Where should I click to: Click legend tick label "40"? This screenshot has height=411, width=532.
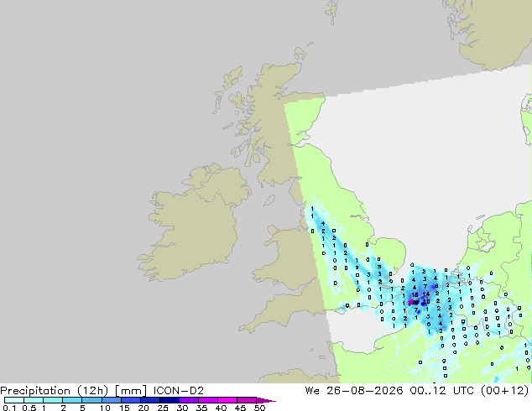point(221,408)
